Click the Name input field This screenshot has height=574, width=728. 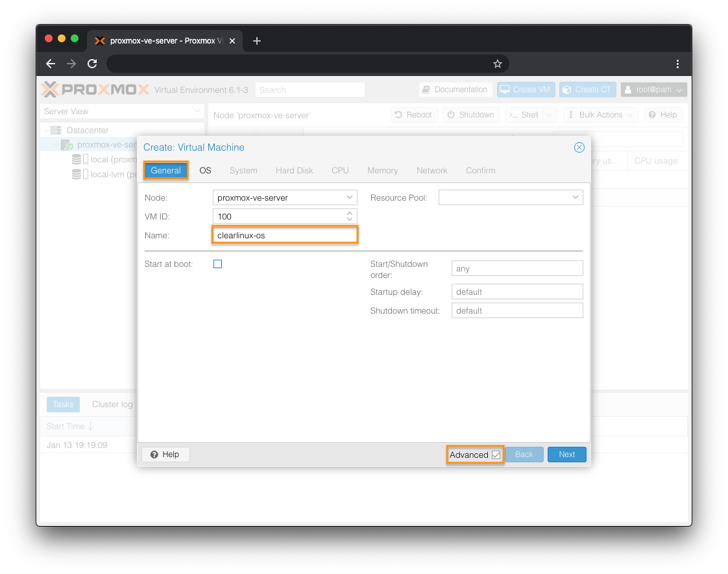pos(285,235)
